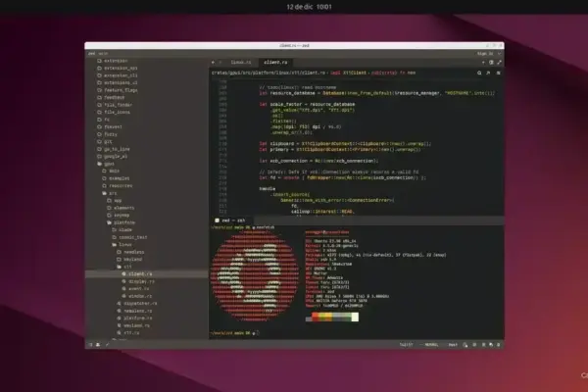The height and width of the screenshot is (392, 588).
Task: Click the file path in the breadcrumb
Action: [269, 73]
